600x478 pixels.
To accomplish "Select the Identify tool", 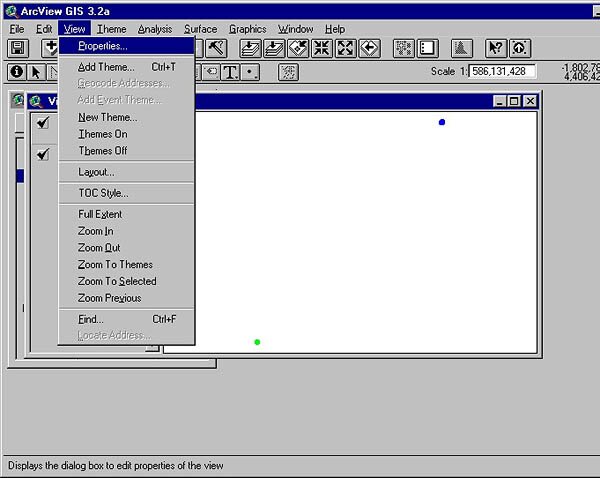I will pyautogui.click(x=16, y=72).
